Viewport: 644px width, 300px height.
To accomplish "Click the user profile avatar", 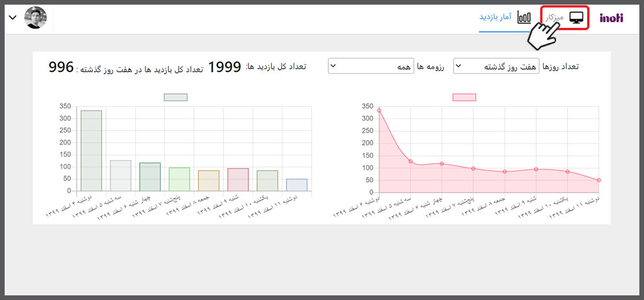I will (35, 18).
